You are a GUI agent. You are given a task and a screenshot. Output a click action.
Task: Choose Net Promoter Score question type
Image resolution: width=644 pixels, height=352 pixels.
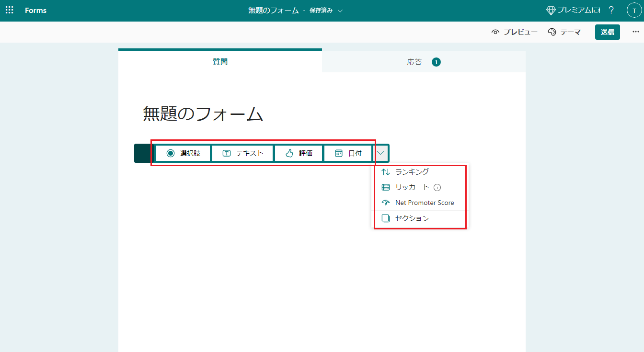pos(424,203)
